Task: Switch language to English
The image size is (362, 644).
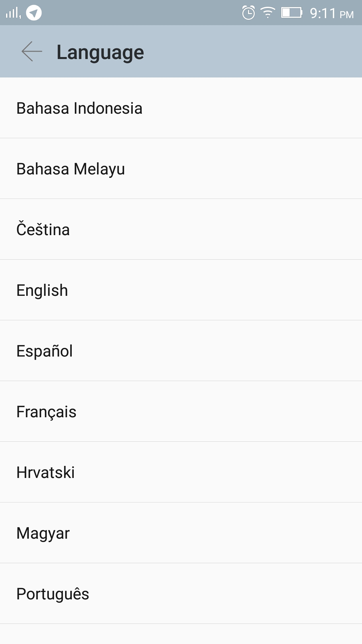Action: coord(42,290)
